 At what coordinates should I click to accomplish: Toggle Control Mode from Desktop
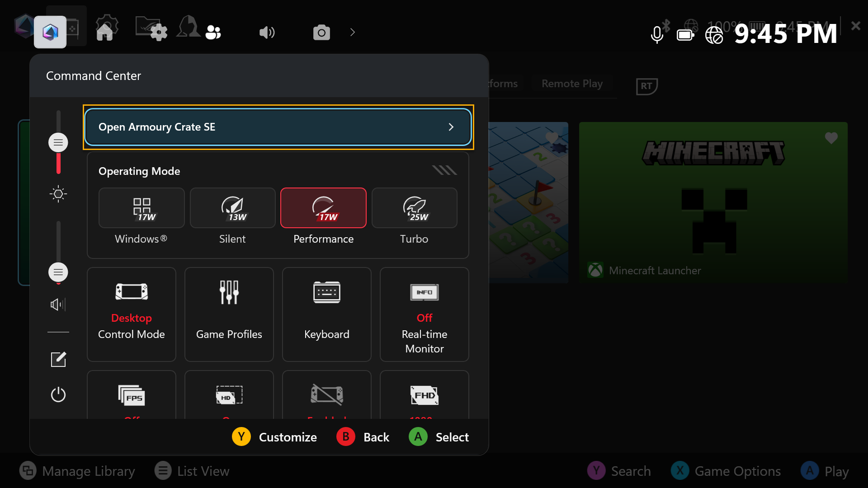132,314
